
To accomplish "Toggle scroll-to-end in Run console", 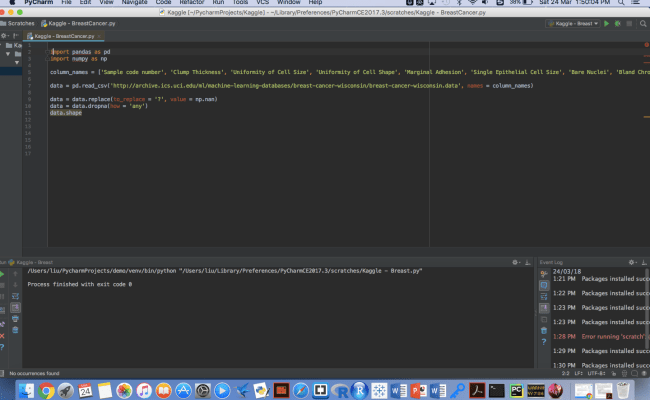I will tap(15, 307).
